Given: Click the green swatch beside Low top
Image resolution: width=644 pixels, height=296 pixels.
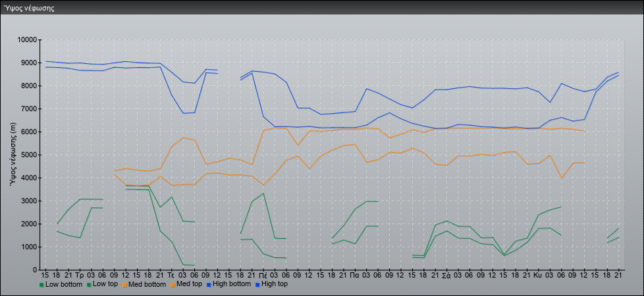Looking at the screenshot, I should pos(88,285).
